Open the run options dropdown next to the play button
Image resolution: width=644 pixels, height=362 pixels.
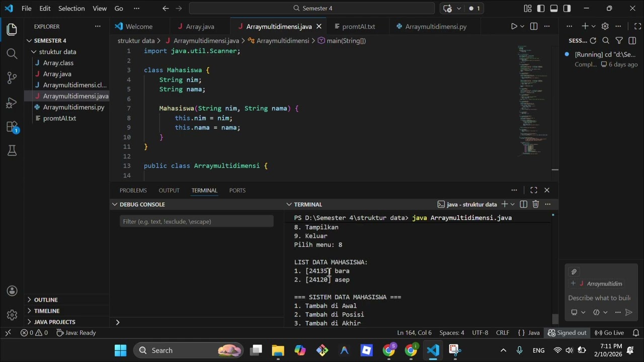click(x=522, y=26)
